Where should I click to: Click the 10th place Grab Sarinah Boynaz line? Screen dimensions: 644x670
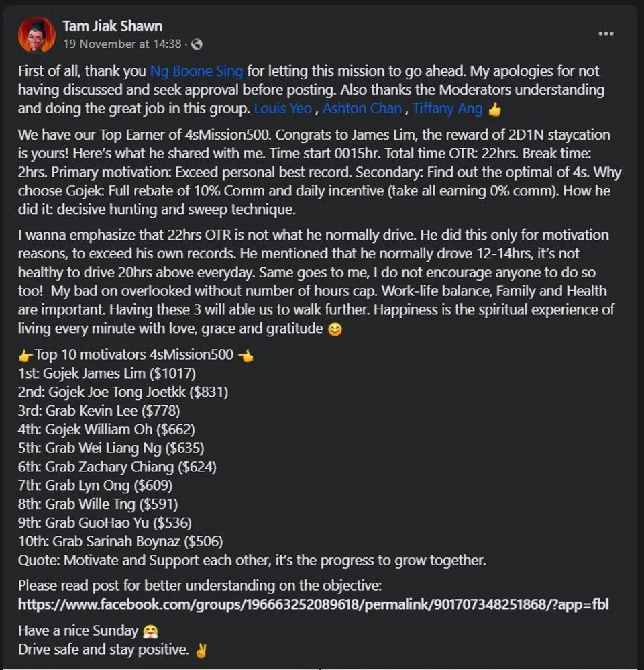120,541
